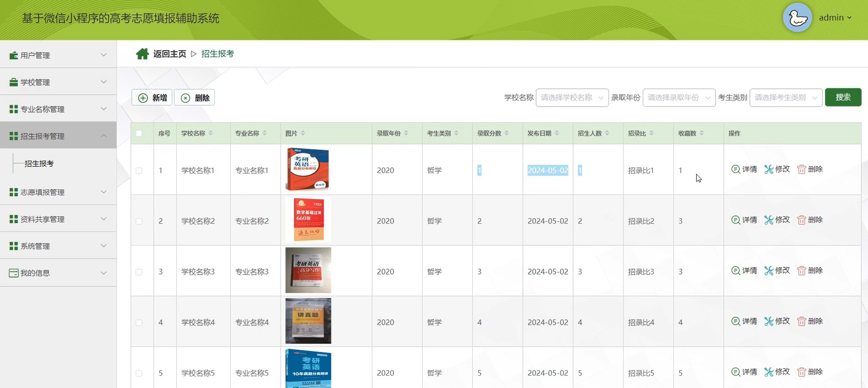Sort by 招生人数 column arrows

coord(607,133)
